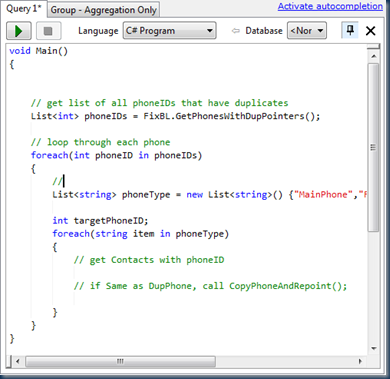
Task: Click the "Language" label in the toolbar
Action: (98, 31)
